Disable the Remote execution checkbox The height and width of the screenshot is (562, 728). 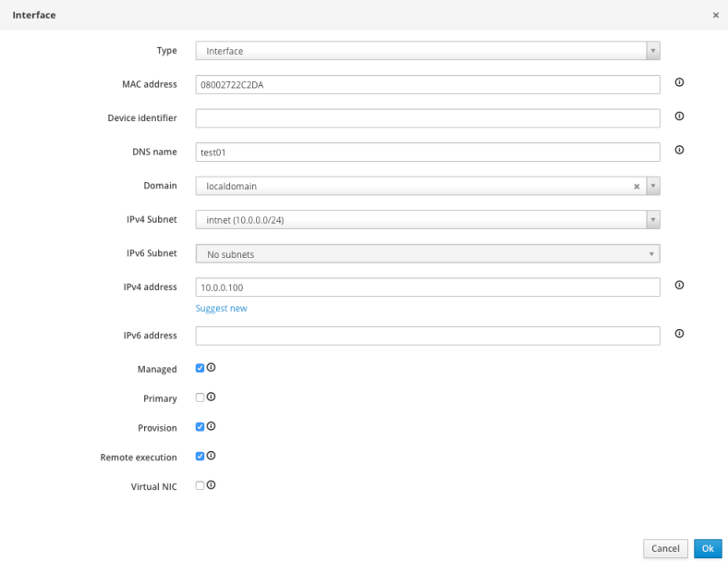click(200, 456)
